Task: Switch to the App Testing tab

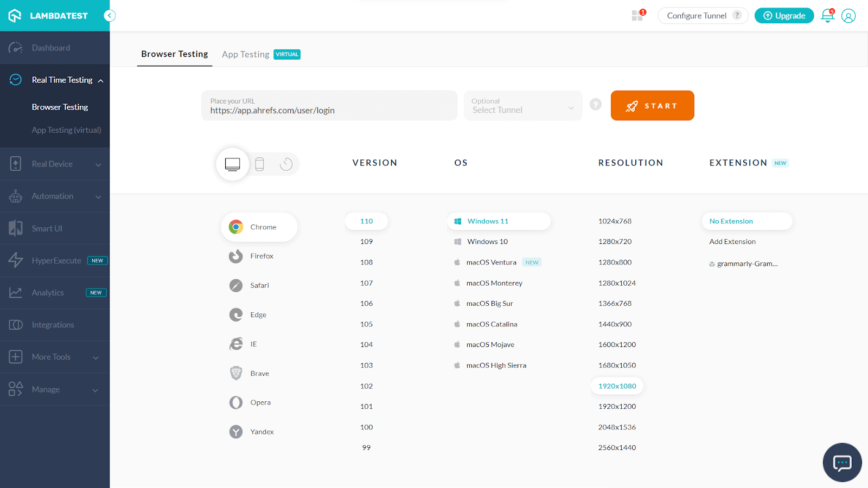Action: click(246, 54)
